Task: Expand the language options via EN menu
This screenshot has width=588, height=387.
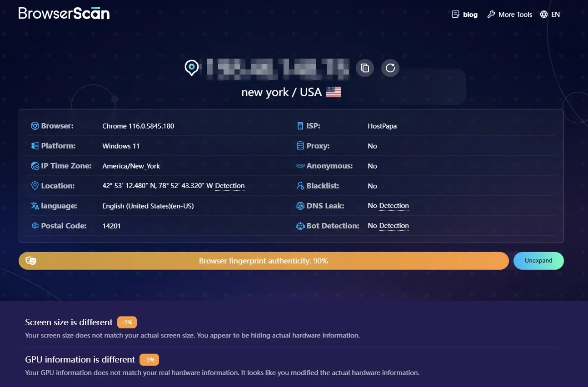Action: 549,14
